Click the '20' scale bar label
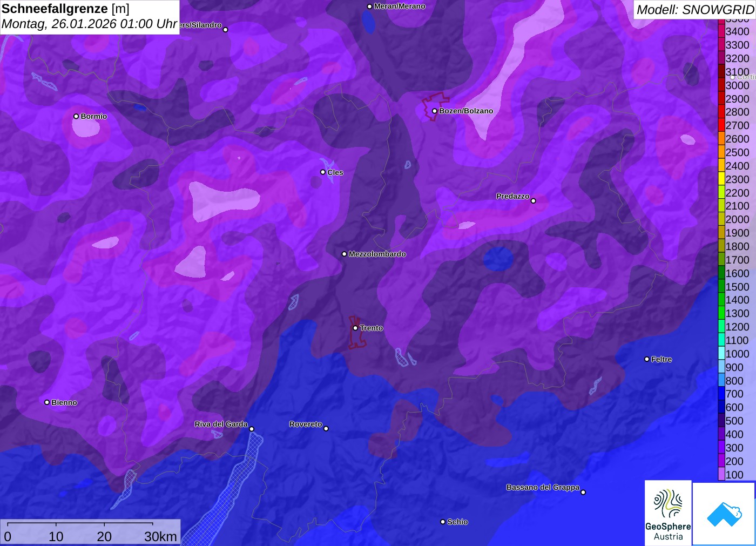 pos(104,537)
